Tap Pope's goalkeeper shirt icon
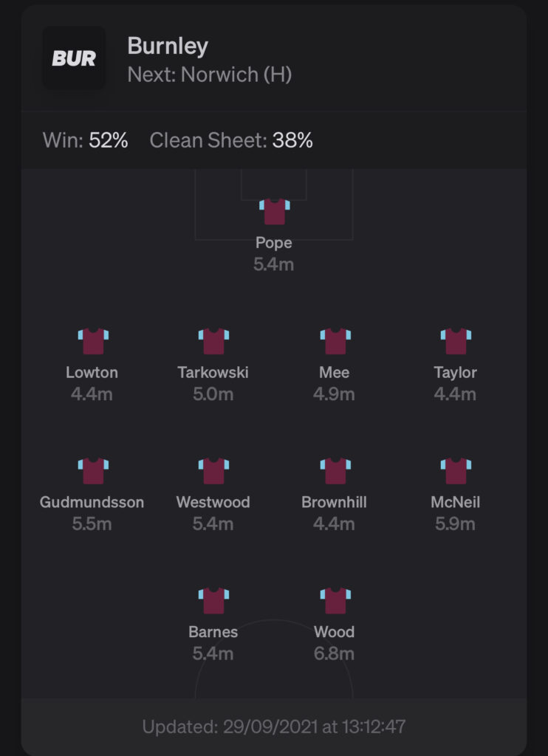The image size is (548, 756). click(x=275, y=212)
